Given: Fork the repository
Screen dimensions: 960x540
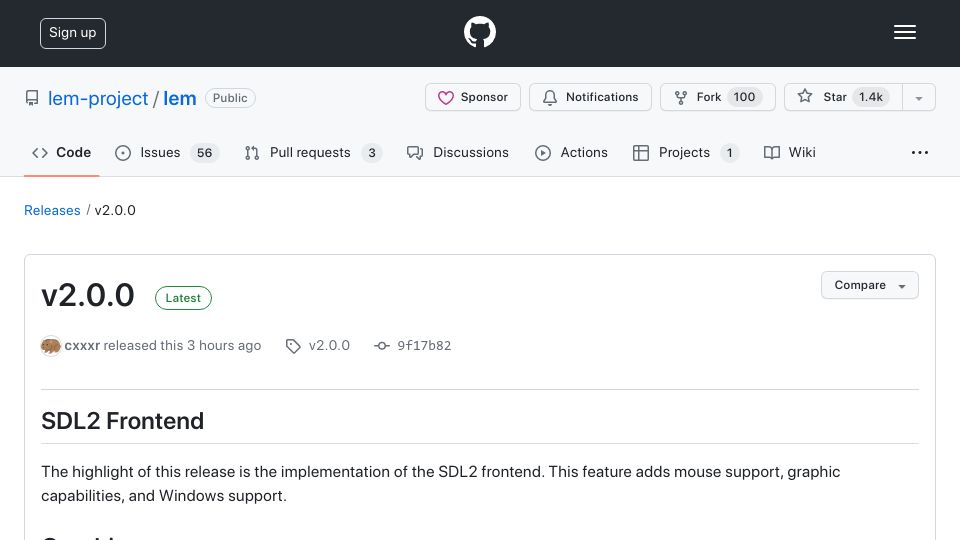Looking at the screenshot, I should click(x=718, y=97).
